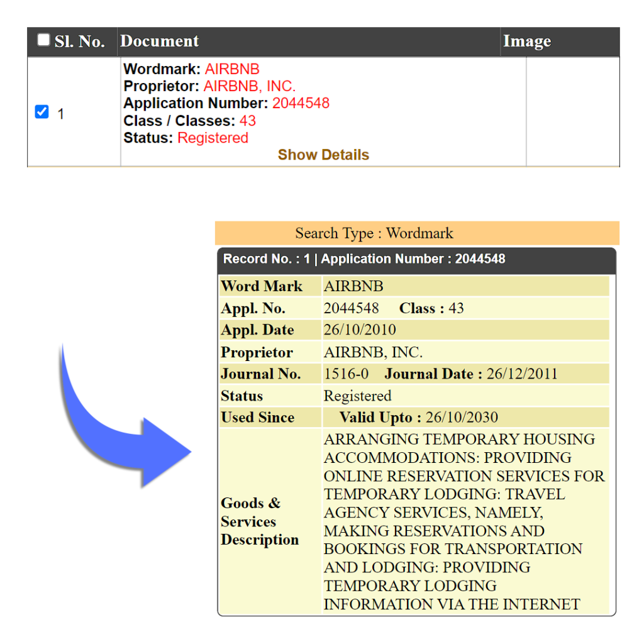Click the Sl. No. header label

coord(79,42)
